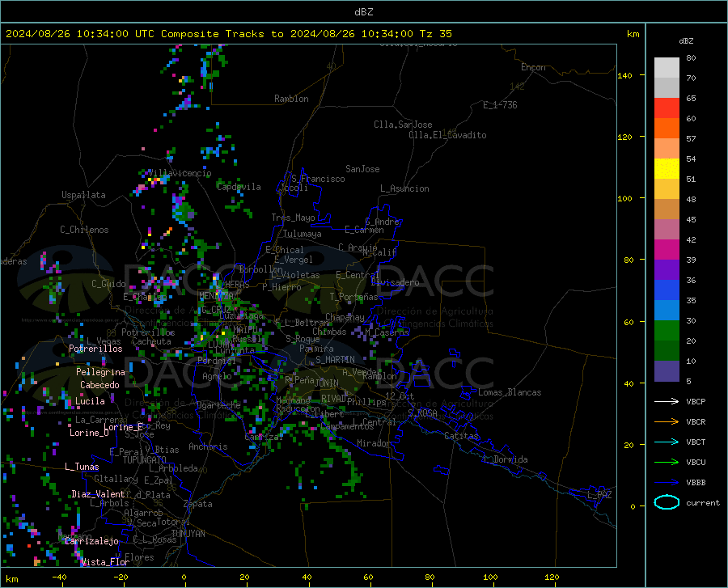
Task: Click the Villavicencio map label
Action: click(180, 173)
